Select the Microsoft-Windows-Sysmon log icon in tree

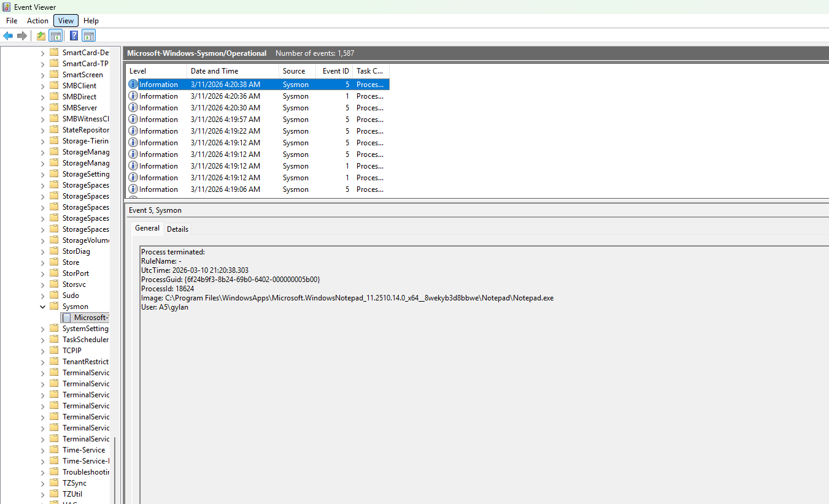[66, 318]
